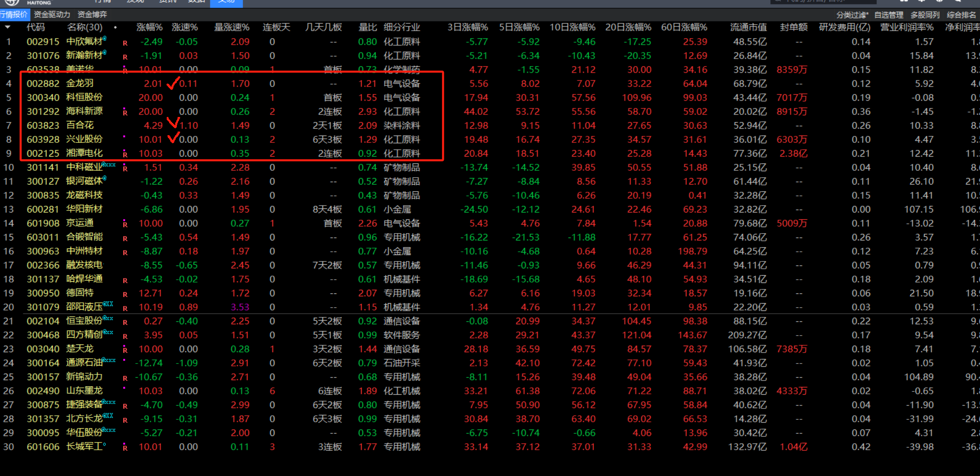Sort by the 量比 column header

(x=367, y=27)
